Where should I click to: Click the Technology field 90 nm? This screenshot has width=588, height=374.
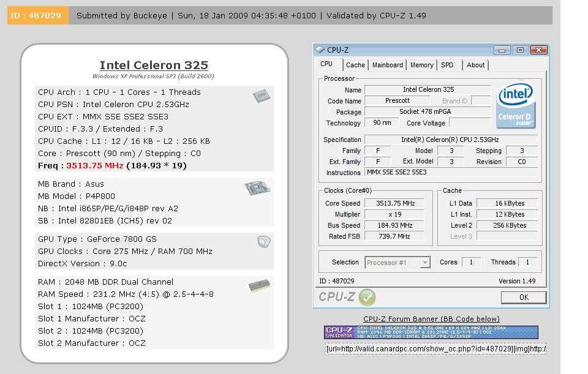pos(382,122)
